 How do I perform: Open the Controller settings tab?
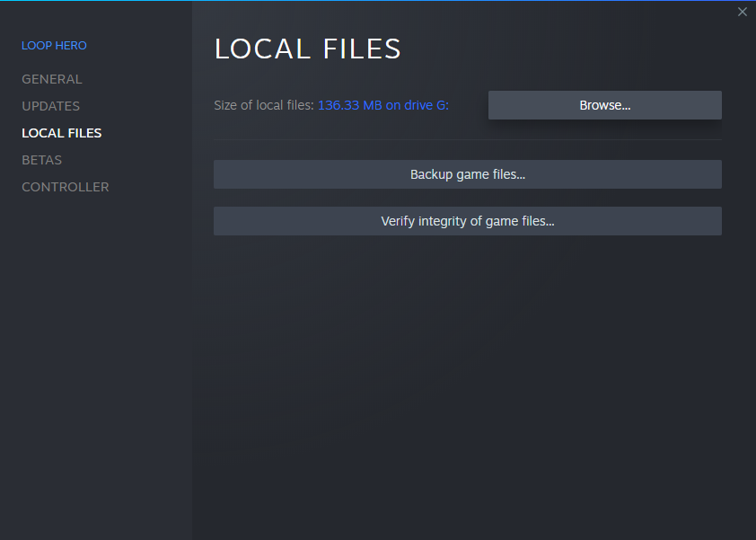[65, 187]
